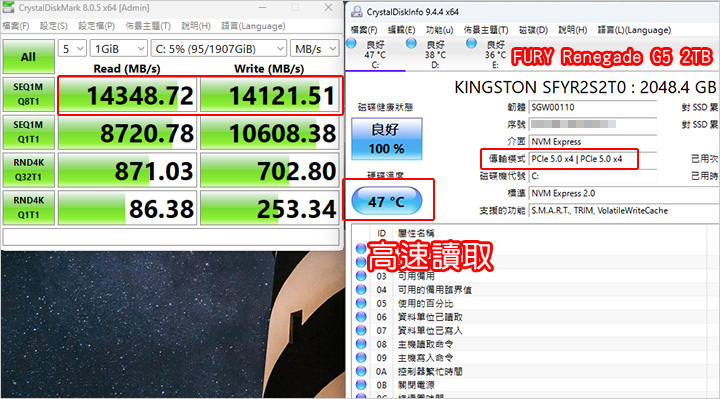Image resolution: width=720 pixels, height=399 pixels.
Task: Click the CrystalDiskMark title bar app icon
Action: click(x=8, y=8)
